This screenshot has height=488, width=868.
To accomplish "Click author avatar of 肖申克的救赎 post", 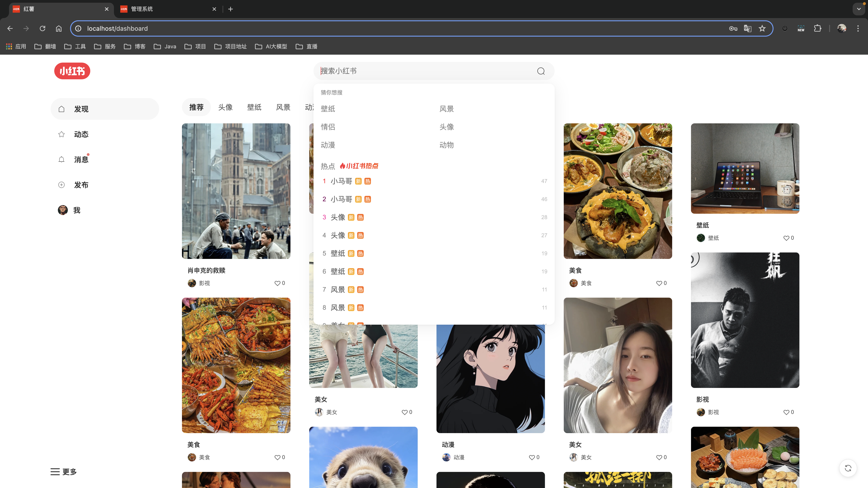I will coord(192,283).
